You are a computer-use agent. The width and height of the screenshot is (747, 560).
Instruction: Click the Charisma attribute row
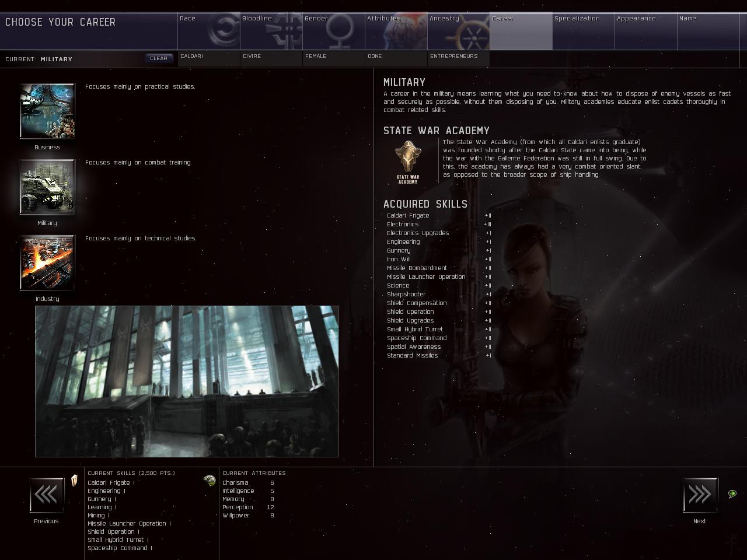[248, 483]
